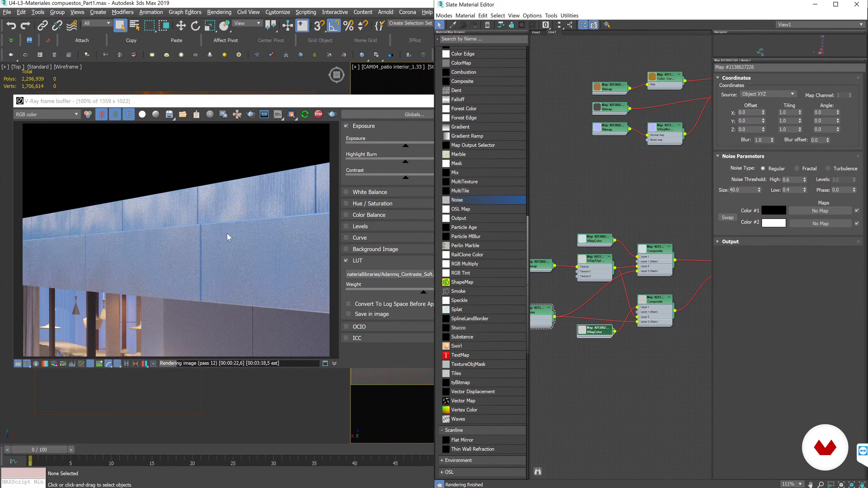Enable the Color Balance checkbox
868x488 pixels.
point(346,215)
